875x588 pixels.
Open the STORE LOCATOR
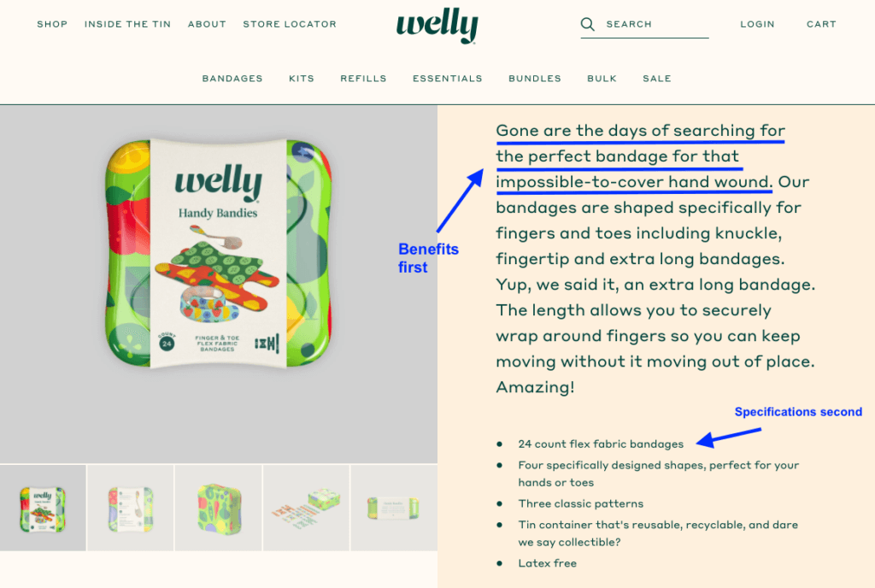point(290,24)
